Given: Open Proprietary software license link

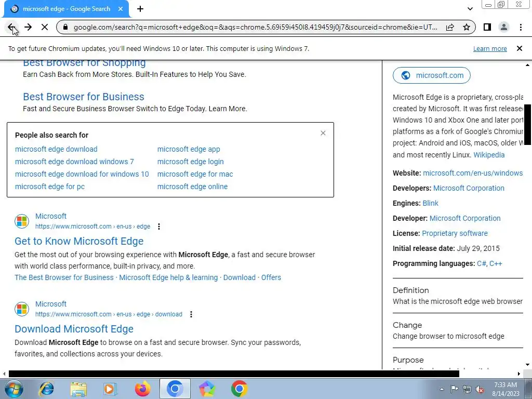Looking at the screenshot, I should click(x=455, y=233).
